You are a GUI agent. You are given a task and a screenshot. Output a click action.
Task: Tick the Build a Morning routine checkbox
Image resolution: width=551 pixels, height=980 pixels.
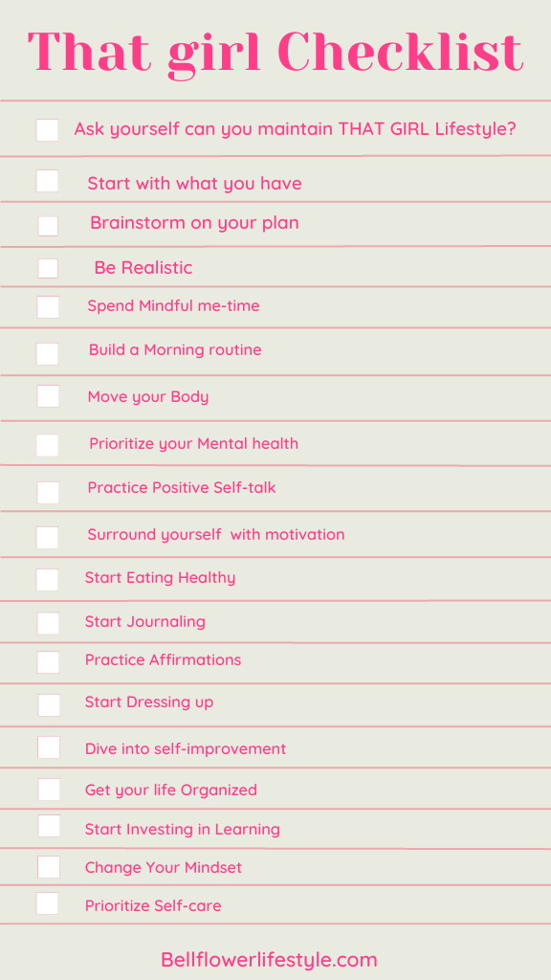[x=47, y=353]
